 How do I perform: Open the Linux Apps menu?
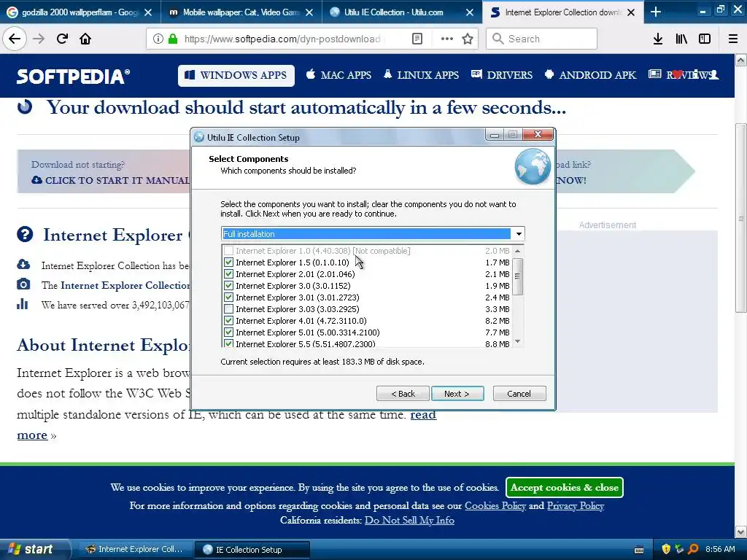(421, 75)
